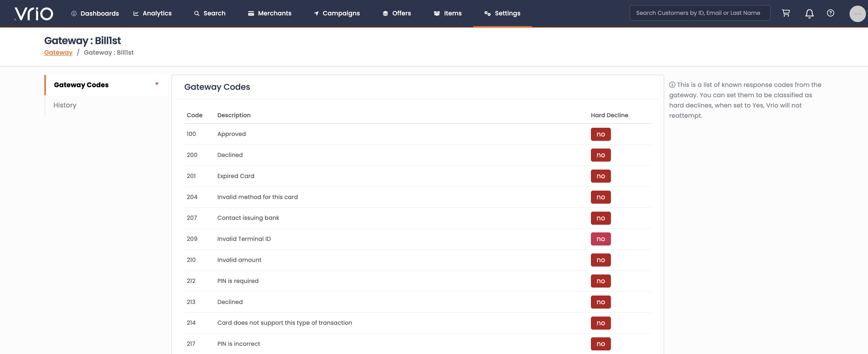Click the Hard Decline column header
868x354 pixels.
(609, 115)
